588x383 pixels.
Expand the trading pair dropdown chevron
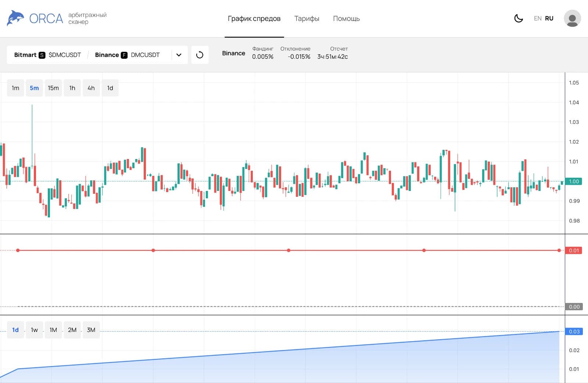(x=179, y=55)
